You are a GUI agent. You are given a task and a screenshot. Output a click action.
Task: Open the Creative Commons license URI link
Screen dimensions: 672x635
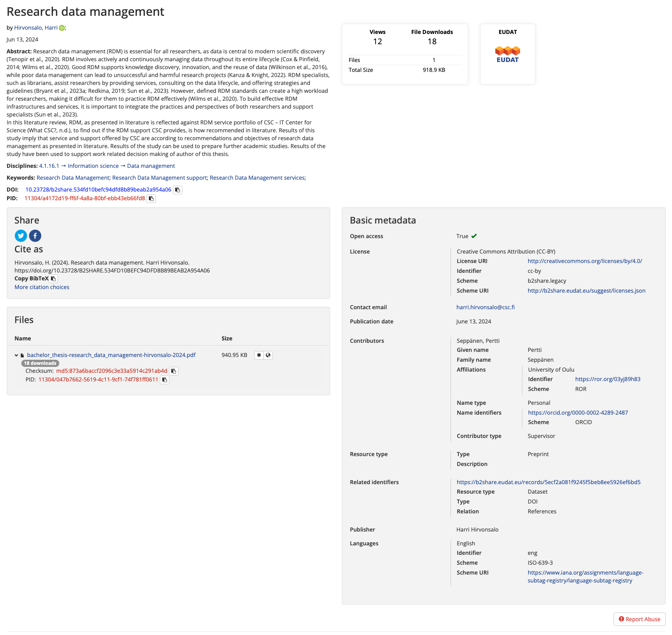[584, 261]
